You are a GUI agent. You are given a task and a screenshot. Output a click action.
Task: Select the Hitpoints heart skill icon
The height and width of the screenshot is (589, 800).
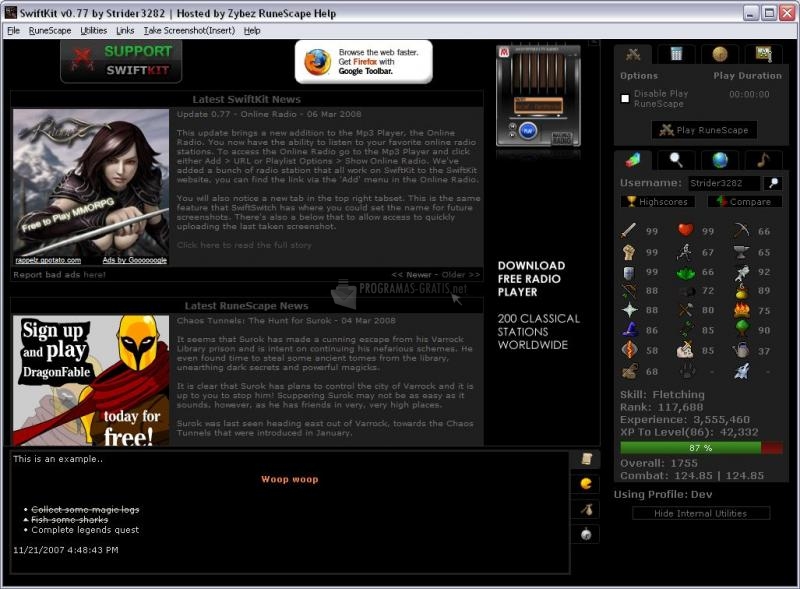685,231
